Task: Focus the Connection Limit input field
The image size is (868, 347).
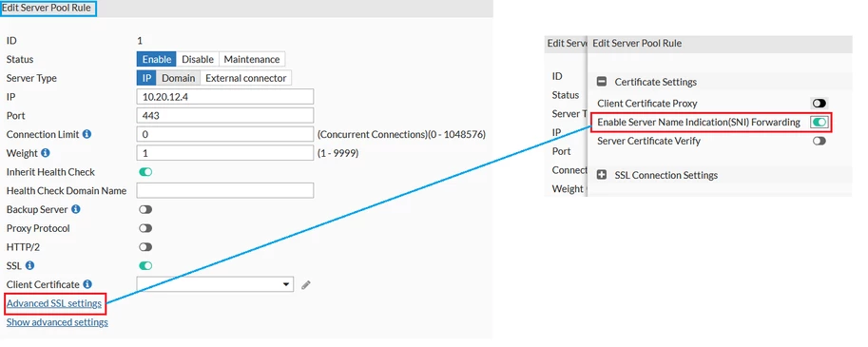Action: pyautogui.click(x=224, y=134)
